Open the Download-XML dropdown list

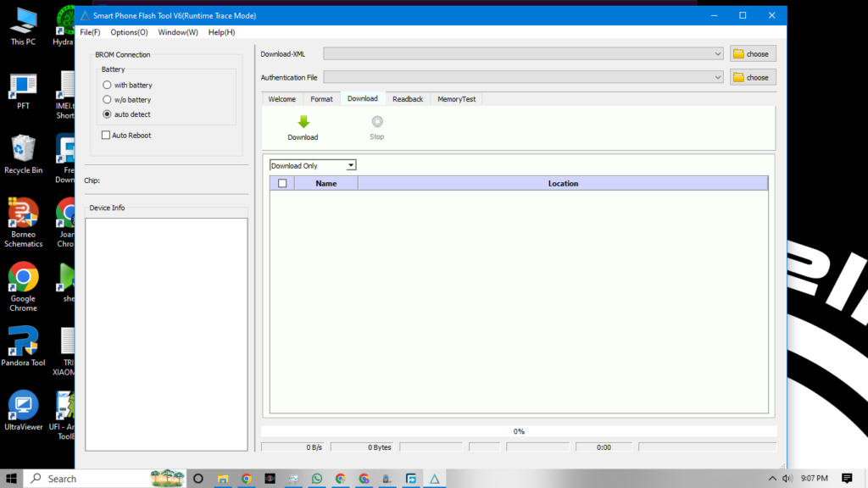click(x=720, y=53)
